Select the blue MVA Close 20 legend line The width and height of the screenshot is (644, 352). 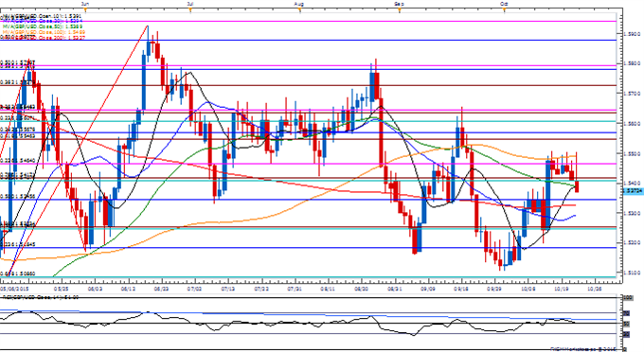point(44,20)
